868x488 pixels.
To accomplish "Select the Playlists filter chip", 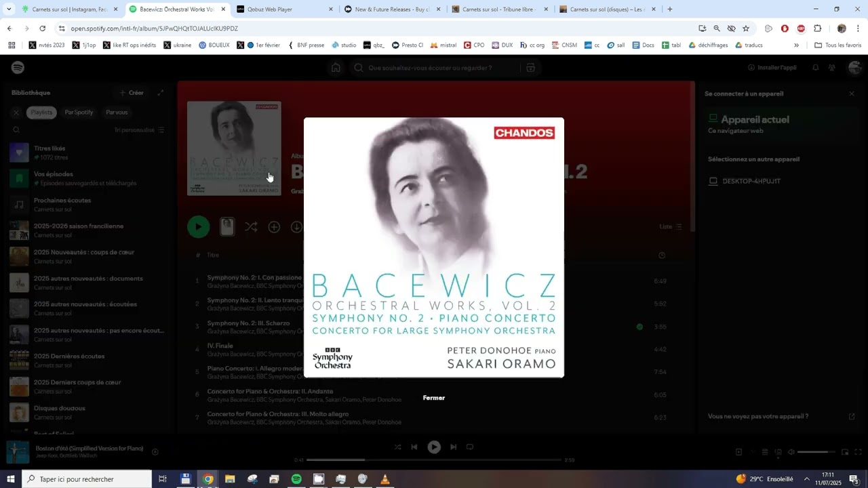I will (x=41, y=113).
